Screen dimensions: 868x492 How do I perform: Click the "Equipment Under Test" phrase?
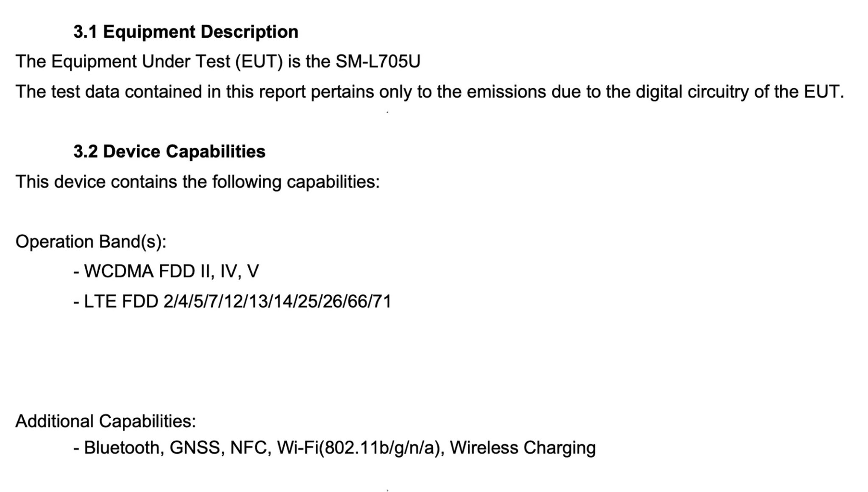[x=140, y=62]
